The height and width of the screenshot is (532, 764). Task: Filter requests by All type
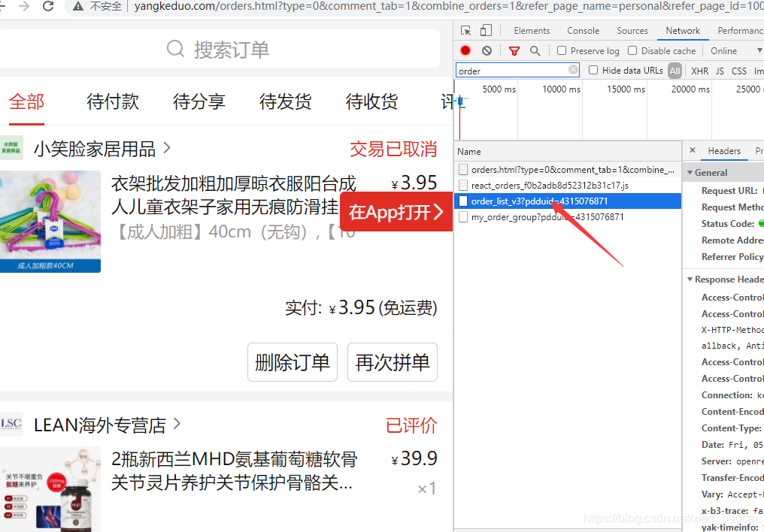(x=675, y=71)
